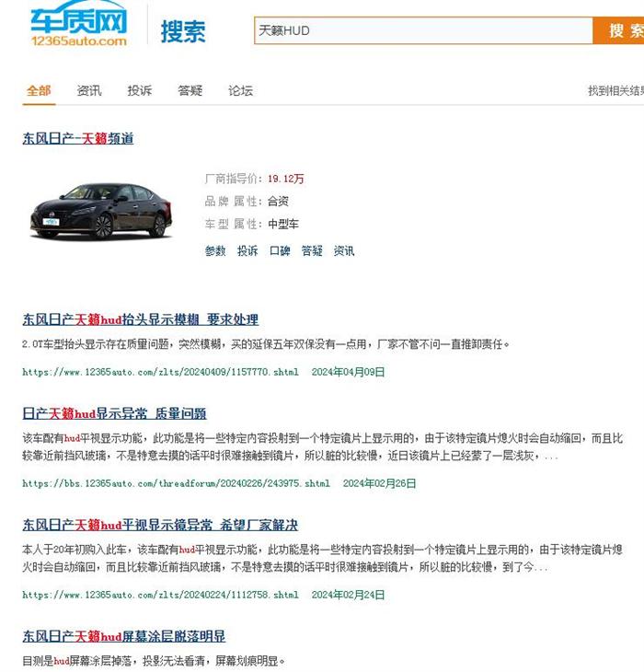644x672 pixels.
Task: Open the 答疑 tab
Action: click(x=190, y=91)
